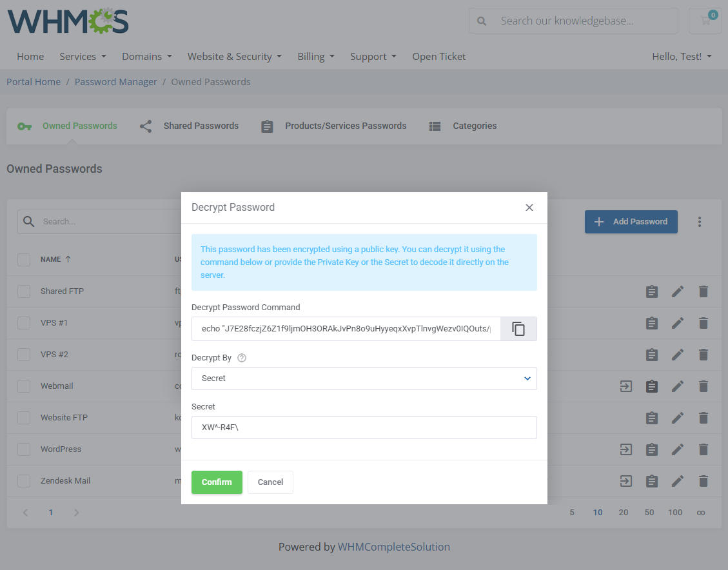The height and width of the screenshot is (570, 728).
Task: Click into the Secret input field
Action: coord(364,427)
